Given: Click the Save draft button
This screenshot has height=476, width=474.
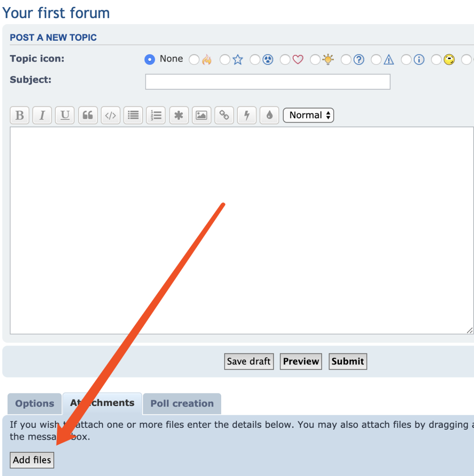Looking at the screenshot, I should tap(249, 361).
